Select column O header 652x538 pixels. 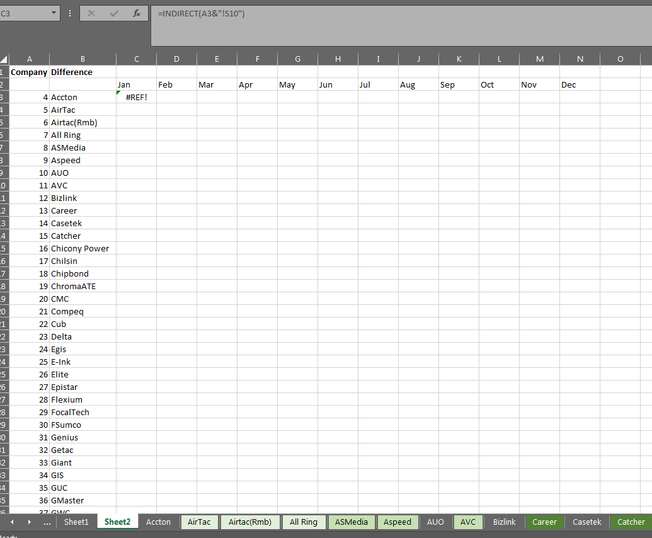pos(620,59)
